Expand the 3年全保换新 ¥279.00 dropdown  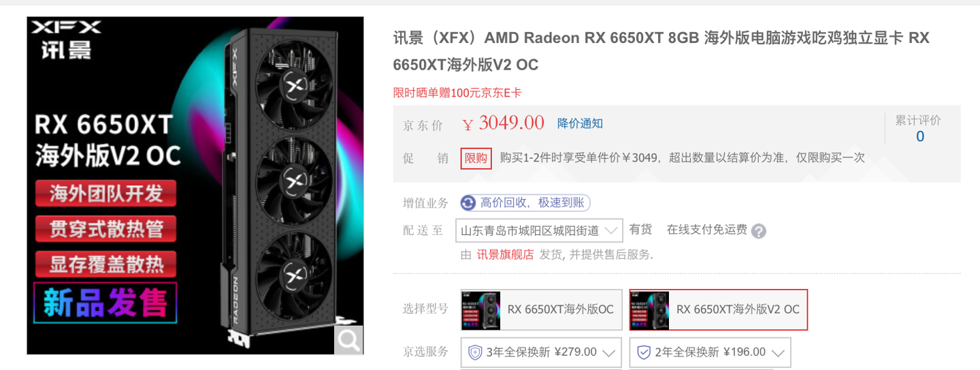541,352
